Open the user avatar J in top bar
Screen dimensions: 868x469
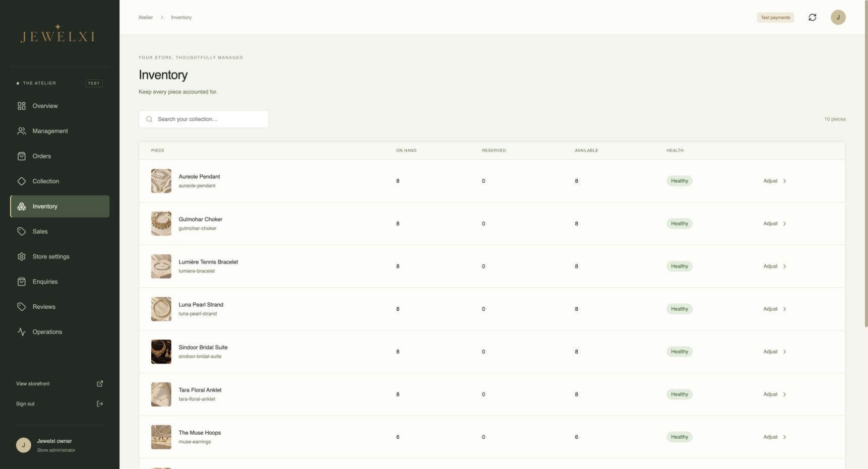(x=838, y=18)
